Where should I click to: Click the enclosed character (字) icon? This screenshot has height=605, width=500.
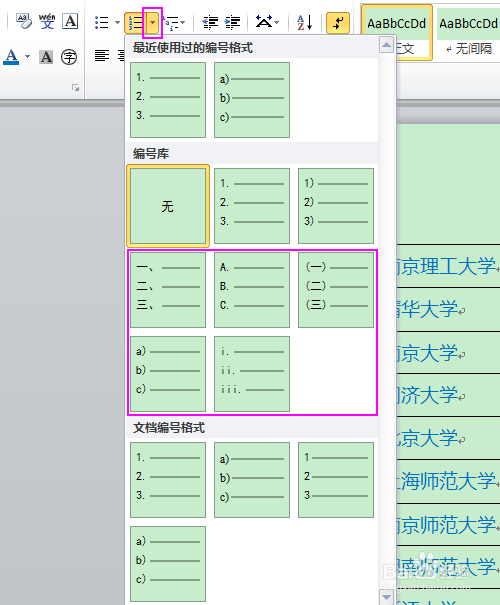tap(69, 57)
